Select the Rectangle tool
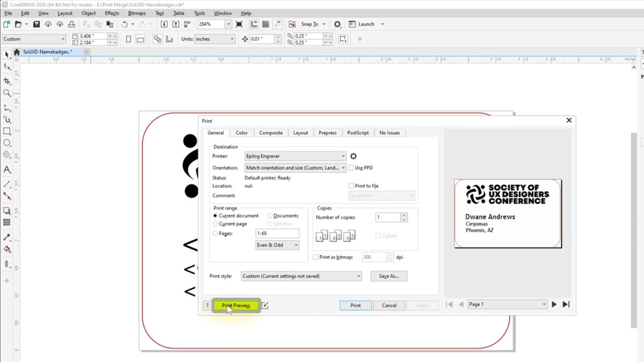The width and height of the screenshot is (644, 362). click(7, 131)
